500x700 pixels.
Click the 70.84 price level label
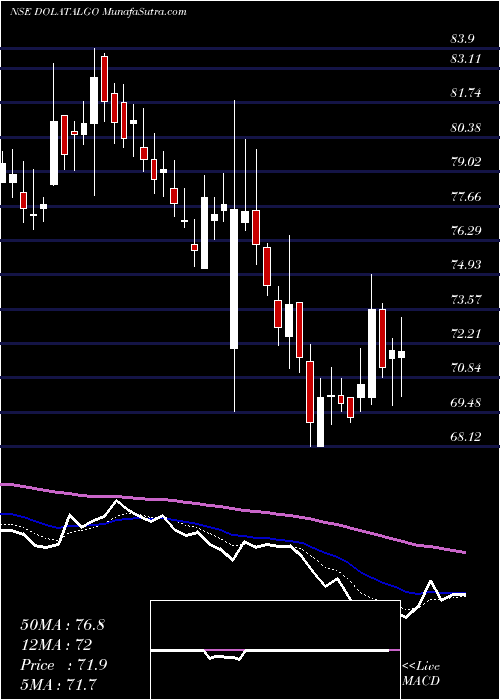pyautogui.click(x=466, y=368)
